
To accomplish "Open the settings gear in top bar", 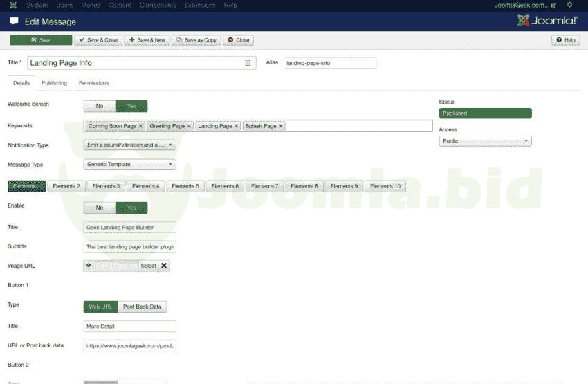I will 569,5.
